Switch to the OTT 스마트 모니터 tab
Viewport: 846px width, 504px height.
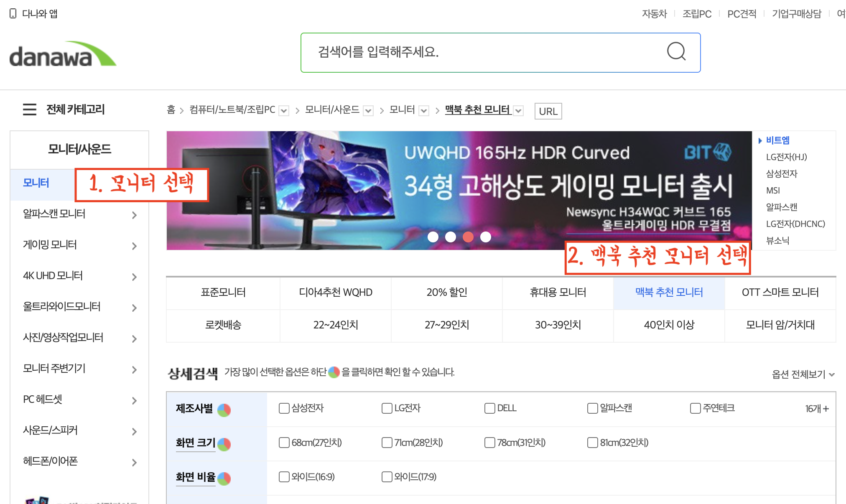(x=780, y=293)
